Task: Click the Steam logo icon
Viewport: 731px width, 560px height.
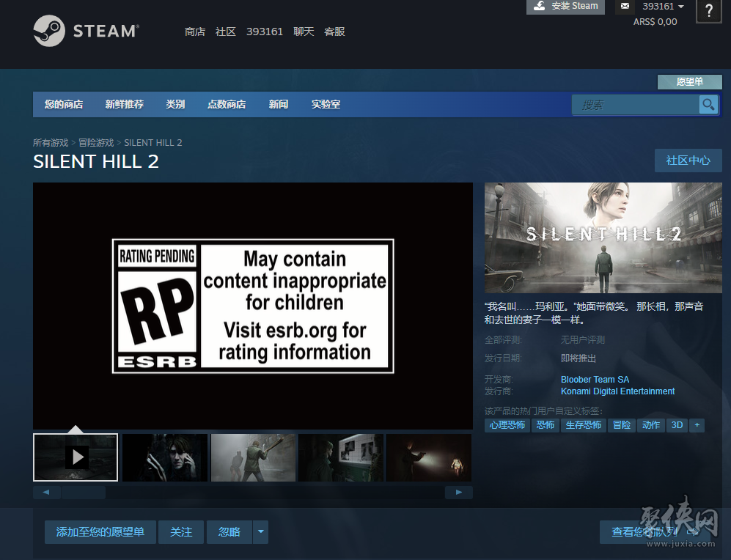Action: [x=49, y=31]
